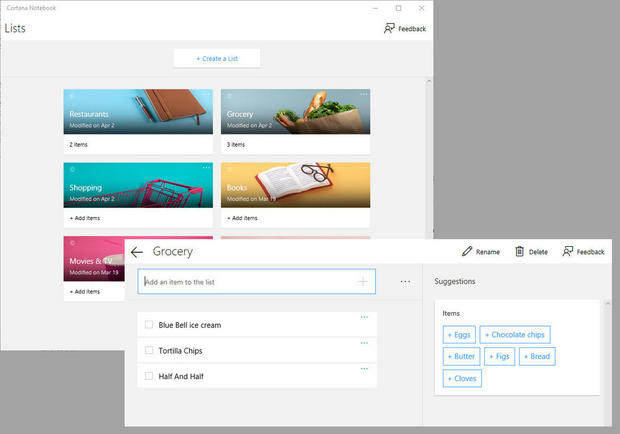The width and height of the screenshot is (620, 434).
Task: Click the Rename pencil icon
Action: [x=467, y=251]
